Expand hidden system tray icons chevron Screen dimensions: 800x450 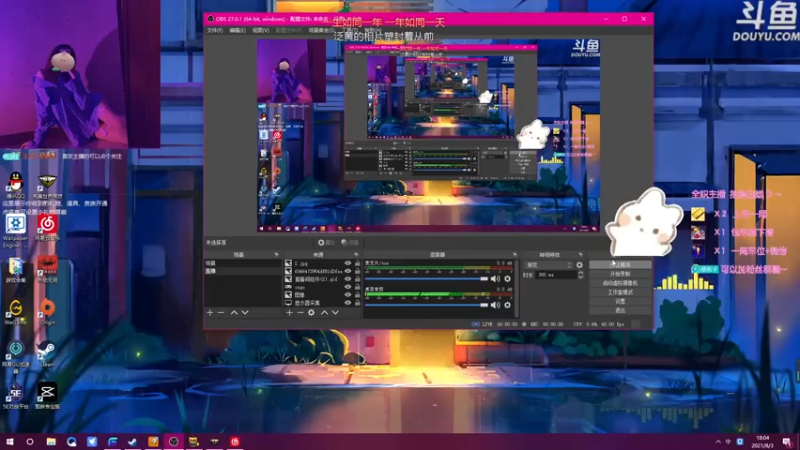[x=718, y=442]
